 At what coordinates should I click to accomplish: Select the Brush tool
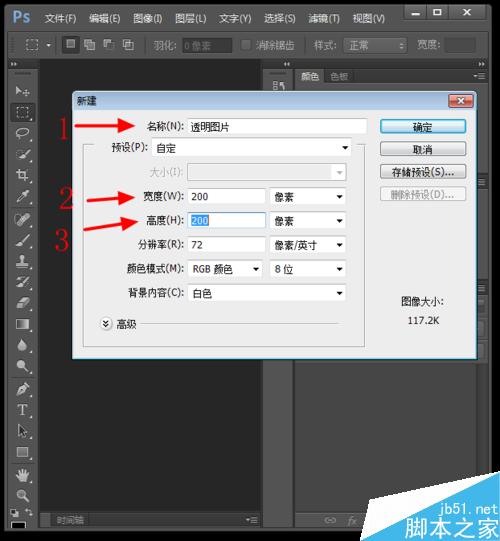point(22,240)
